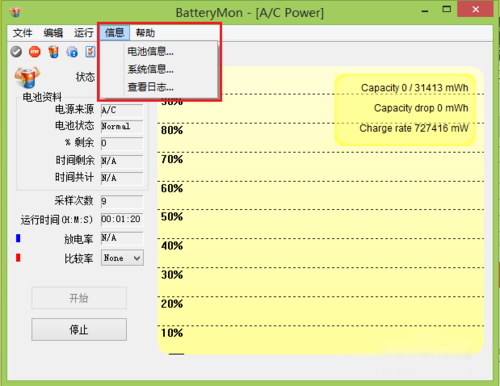The height and width of the screenshot is (386, 500).
Task: Select 电池信息... menu entry
Action: (x=151, y=51)
